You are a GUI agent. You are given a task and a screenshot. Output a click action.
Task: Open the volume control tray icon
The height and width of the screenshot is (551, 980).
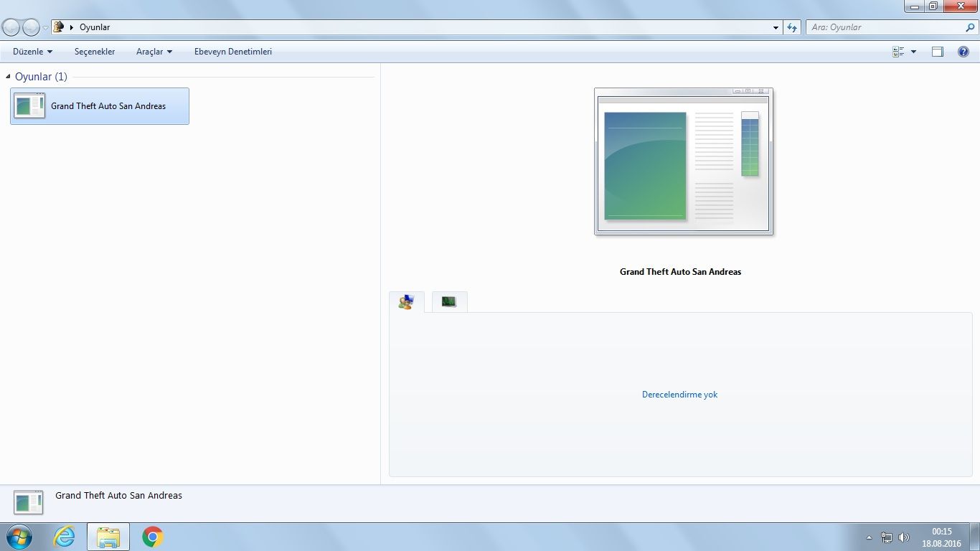[904, 537]
